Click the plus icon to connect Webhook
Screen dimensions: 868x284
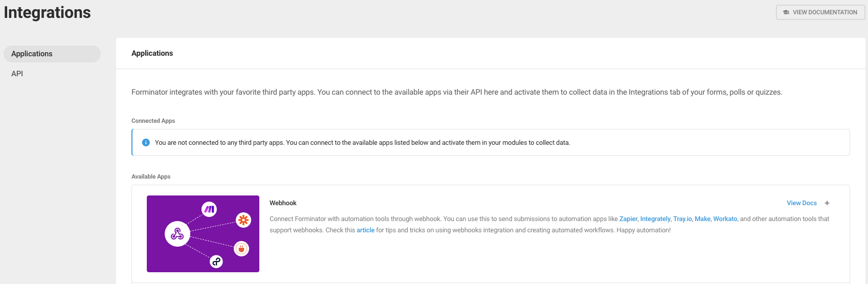click(827, 203)
